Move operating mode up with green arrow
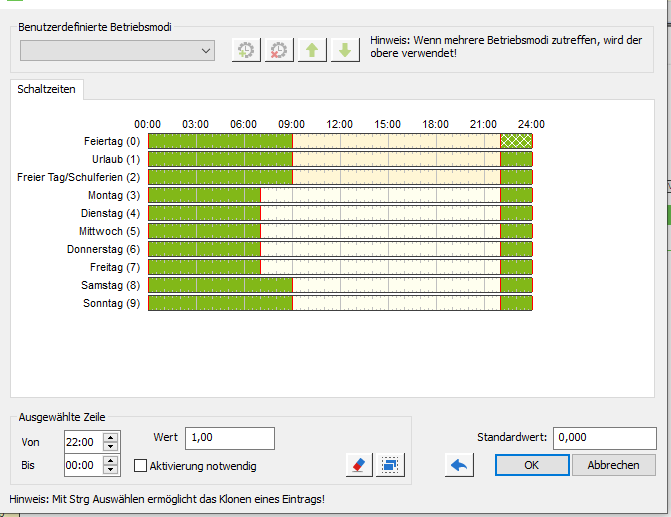Viewport: 671px width, 517px height. (313, 50)
